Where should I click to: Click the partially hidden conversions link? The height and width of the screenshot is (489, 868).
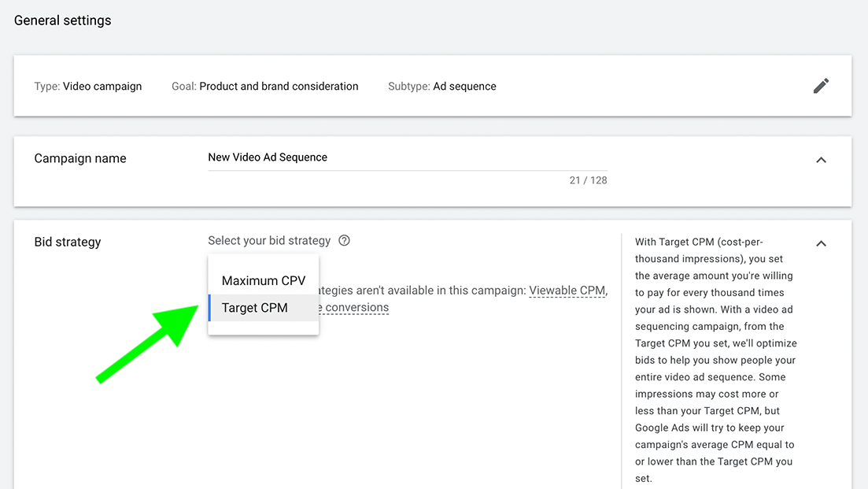pos(354,307)
